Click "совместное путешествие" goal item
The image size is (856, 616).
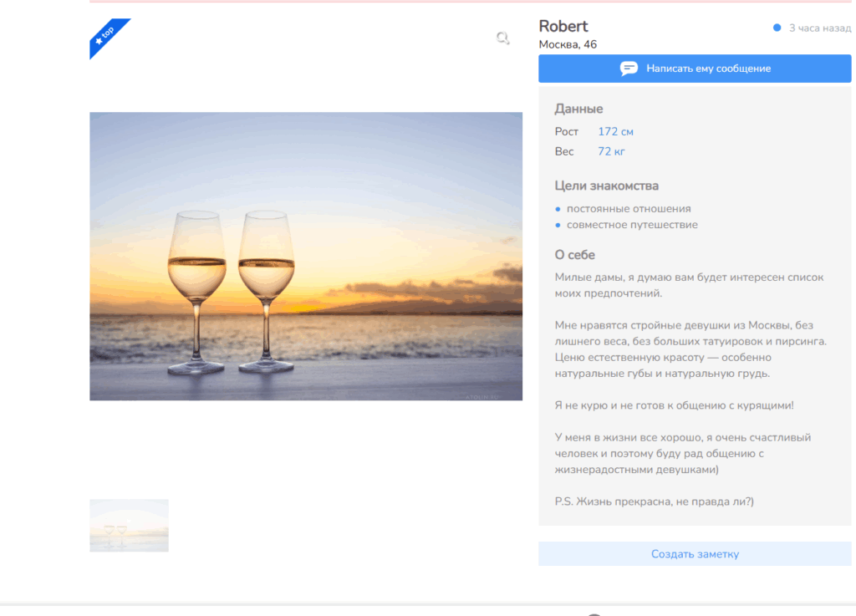632,225
